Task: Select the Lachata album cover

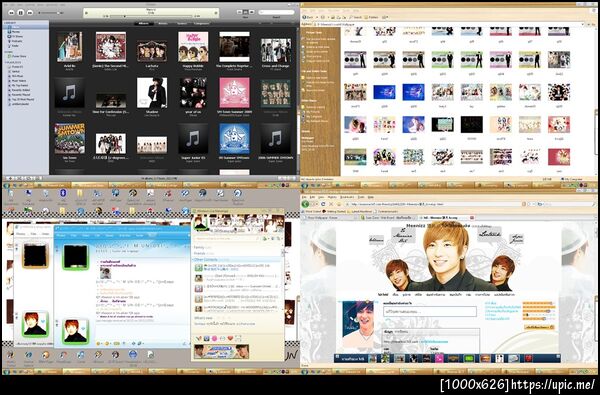Action: (x=152, y=51)
